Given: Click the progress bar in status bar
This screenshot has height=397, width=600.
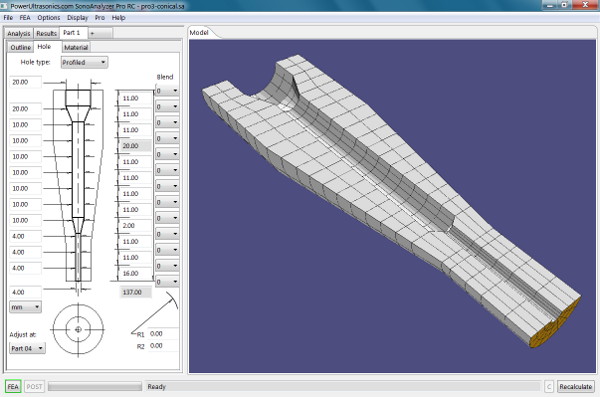Looking at the screenshot, I should pos(95,387).
